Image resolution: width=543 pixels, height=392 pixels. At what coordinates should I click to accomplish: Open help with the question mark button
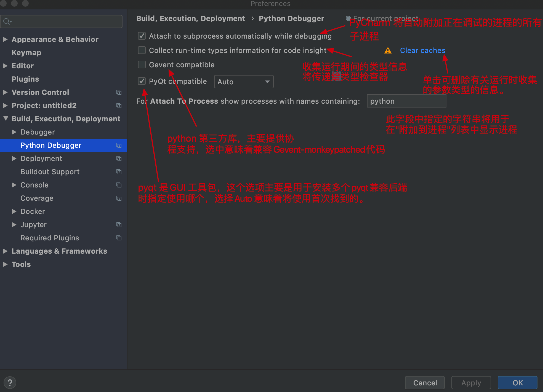10,383
